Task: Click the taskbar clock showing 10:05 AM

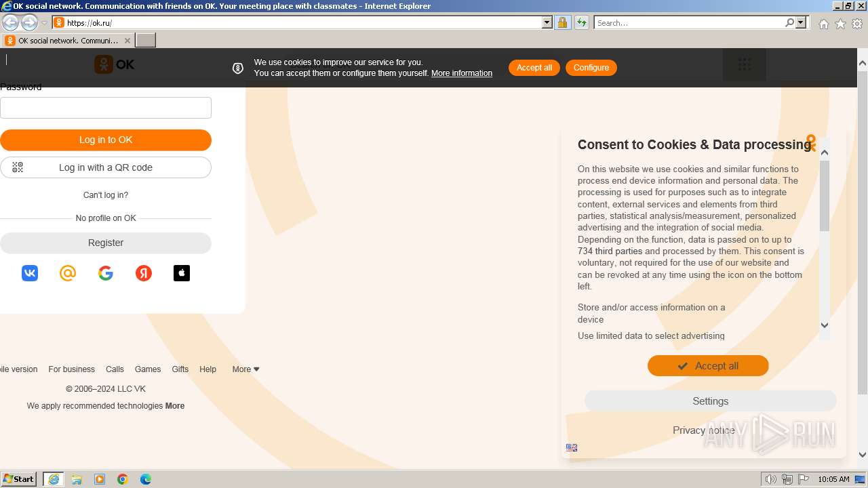Action: coord(833,479)
